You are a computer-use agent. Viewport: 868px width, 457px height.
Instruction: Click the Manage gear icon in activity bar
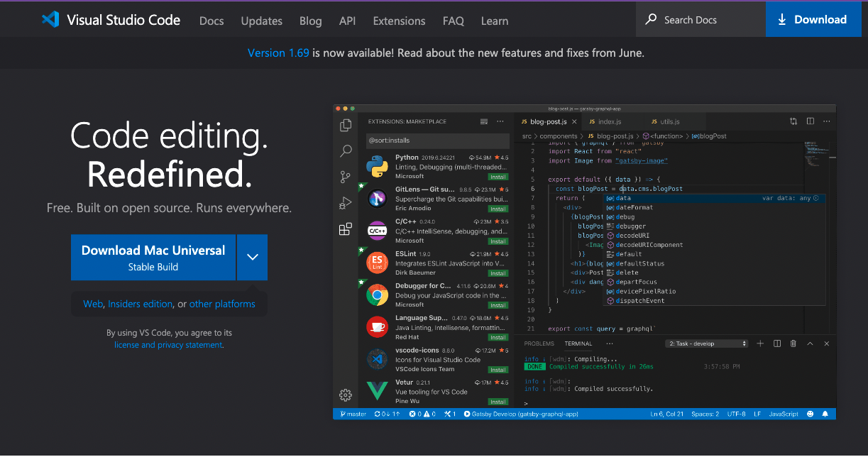pyautogui.click(x=346, y=395)
